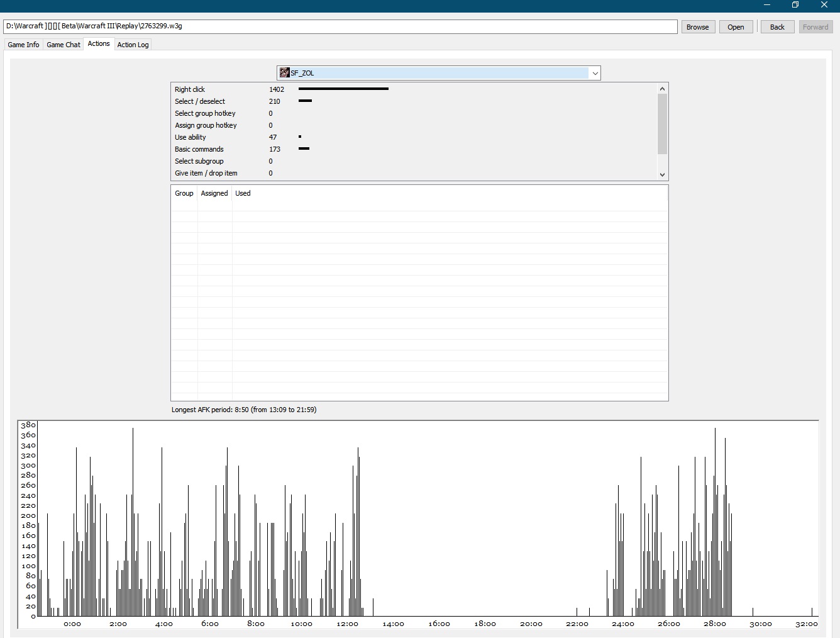Click the 210 select count value
The height and width of the screenshot is (638, 840).
(275, 101)
